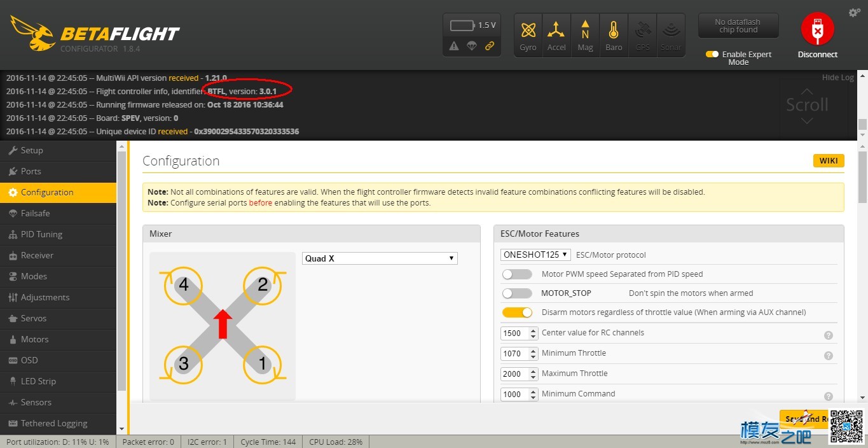Screen dimensions: 868x448
Task: Click the Maximum Throttle value field
Action: pyautogui.click(x=520, y=374)
